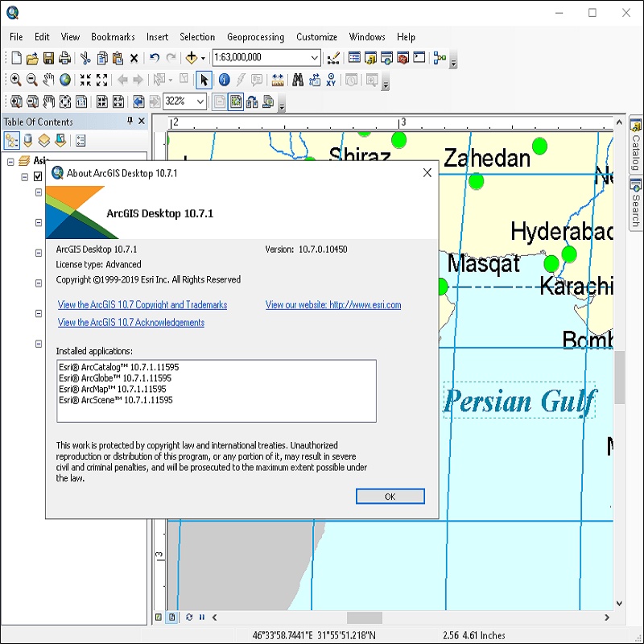The height and width of the screenshot is (644, 644).
Task: Select the Identify tool icon
Action: click(x=224, y=80)
